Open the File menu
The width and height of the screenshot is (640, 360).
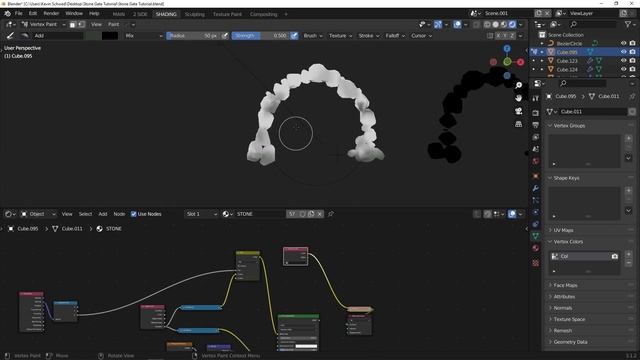click(18, 13)
